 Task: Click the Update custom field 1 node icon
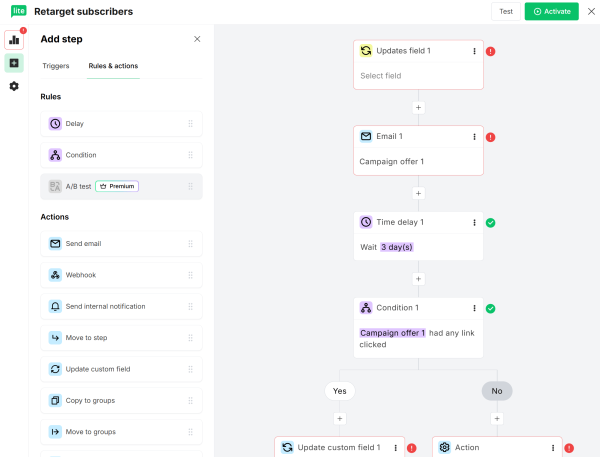pos(287,447)
